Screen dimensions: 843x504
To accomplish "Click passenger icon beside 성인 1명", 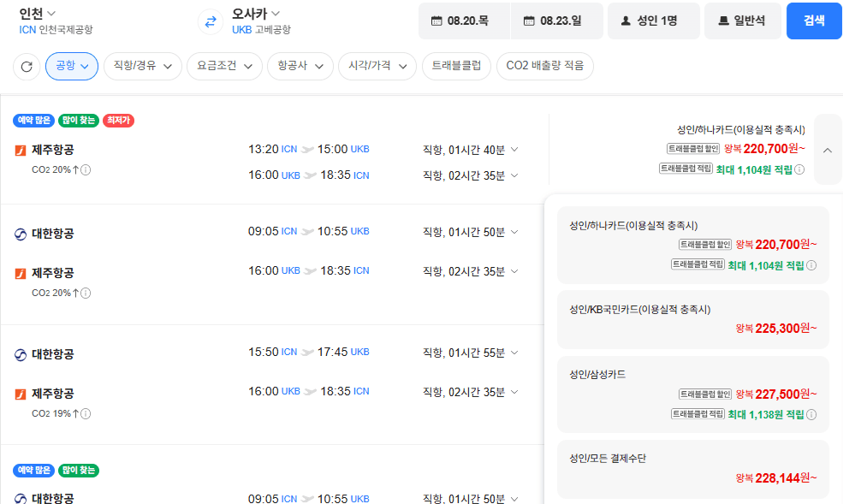I will 626,21.
